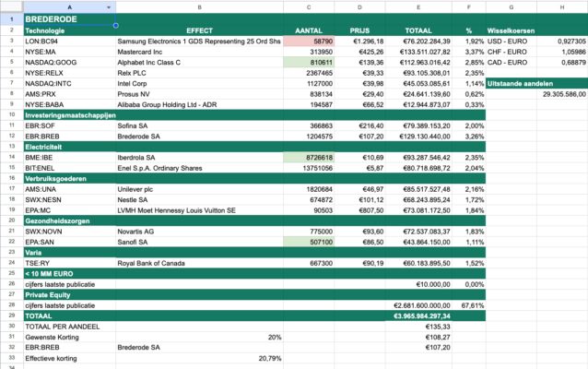588x369 pixels.
Task: Select the PRIJS header cell
Action: [359, 30]
